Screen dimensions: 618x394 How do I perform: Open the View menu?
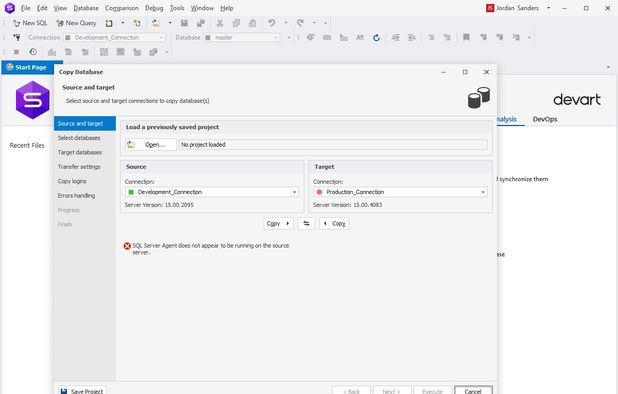60,8
